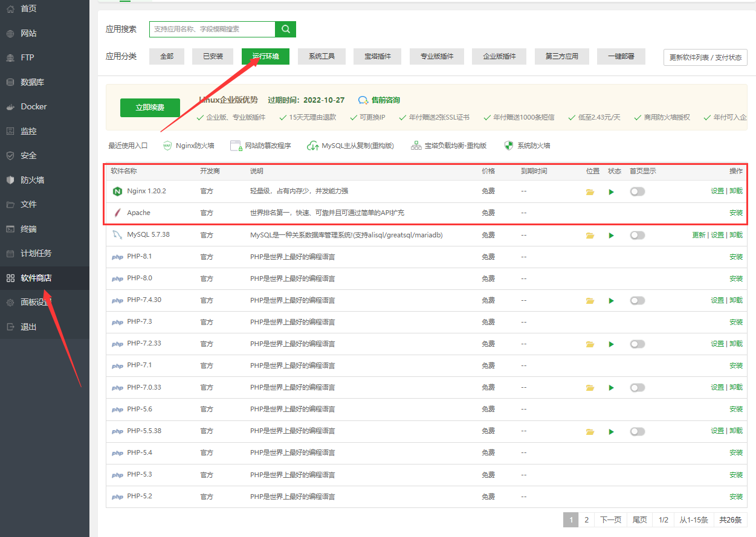The width and height of the screenshot is (756, 537).
Task: Toggle MySQL 首页显示 switch
Action: point(638,235)
